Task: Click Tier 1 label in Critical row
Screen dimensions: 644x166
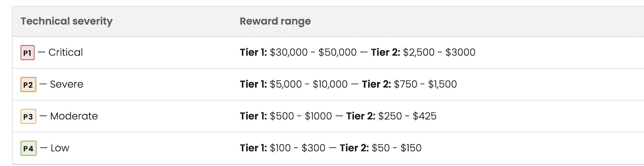Action: (x=253, y=52)
